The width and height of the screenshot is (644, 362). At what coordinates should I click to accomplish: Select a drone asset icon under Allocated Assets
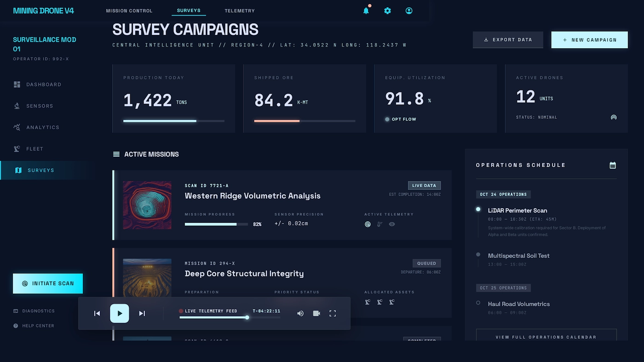click(367, 302)
